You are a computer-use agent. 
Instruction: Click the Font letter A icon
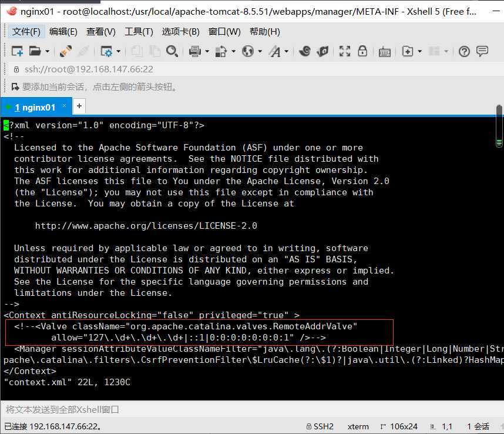pyautogui.click(x=275, y=51)
